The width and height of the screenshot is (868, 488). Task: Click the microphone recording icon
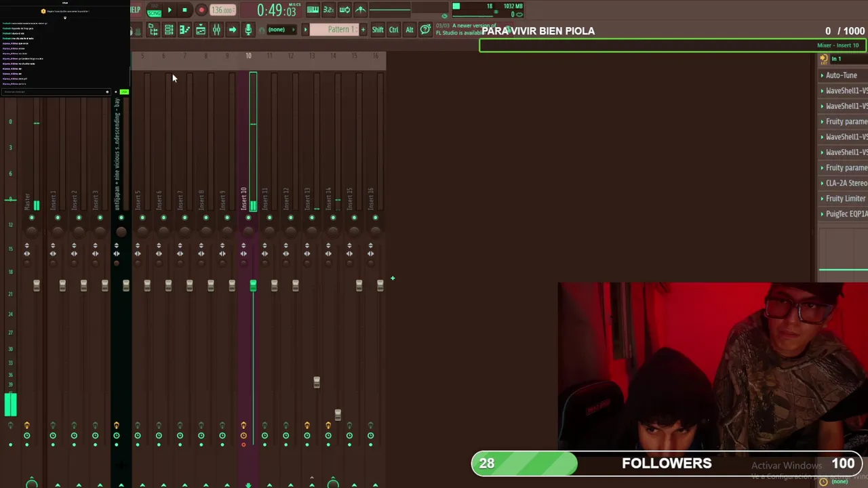(248, 30)
